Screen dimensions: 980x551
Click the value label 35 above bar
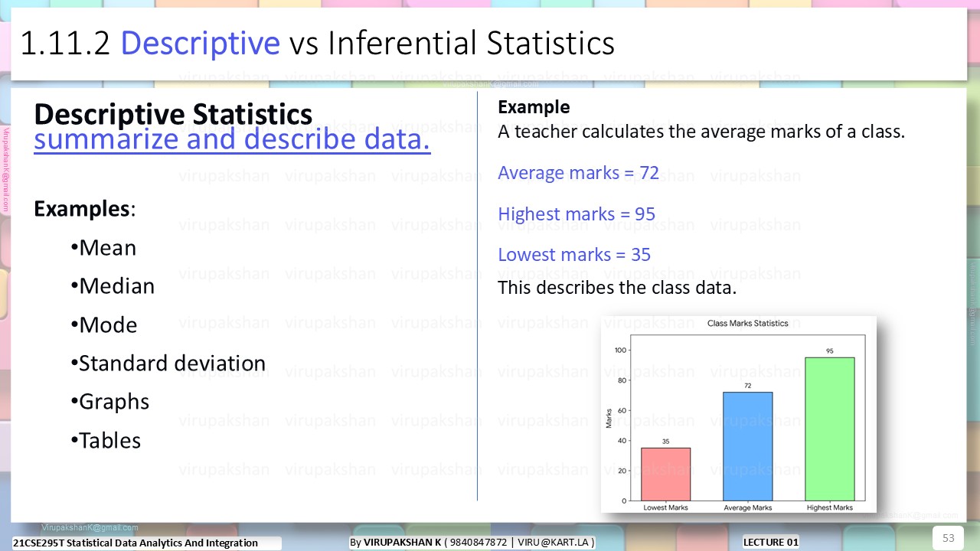(665, 442)
